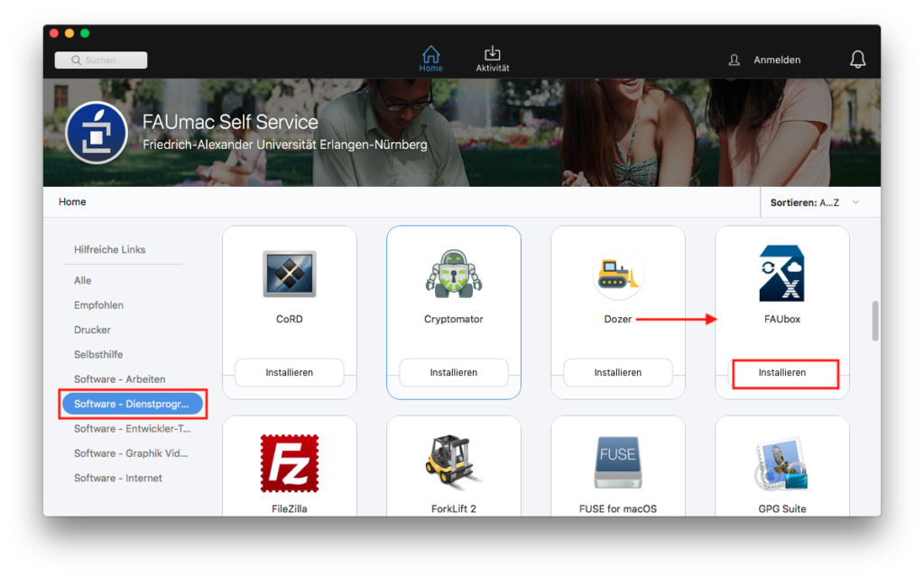The image size is (924, 578).
Task: Click inside the Suchen search field
Action: (100, 60)
